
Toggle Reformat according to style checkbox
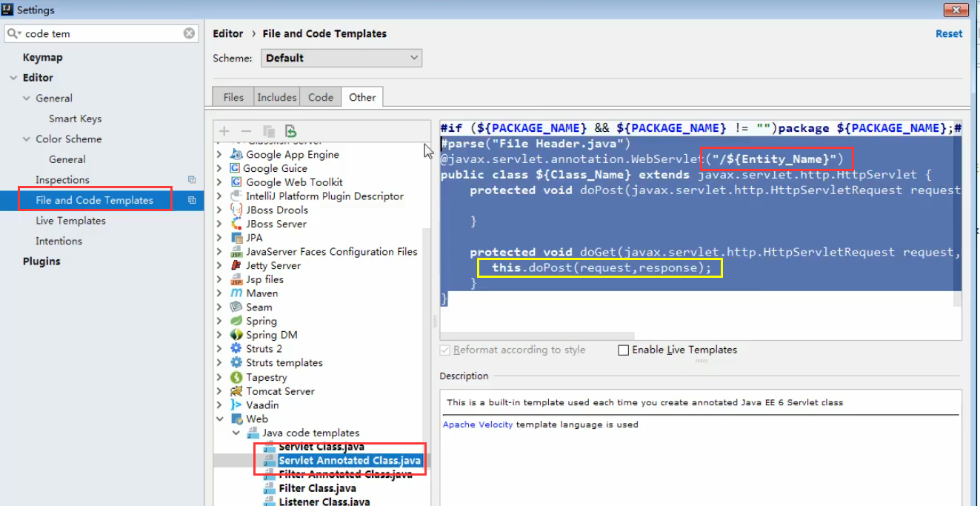pyautogui.click(x=445, y=350)
